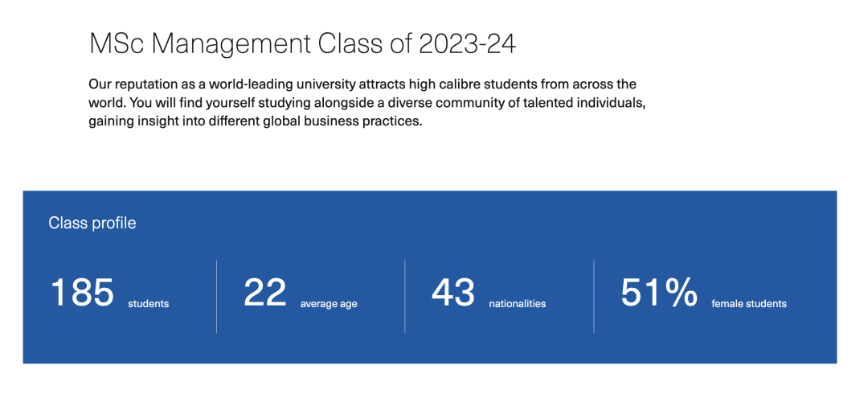The height and width of the screenshot is (394, 868).
Task: Click the 'female students' caption
Action: [x=749, y=304]
